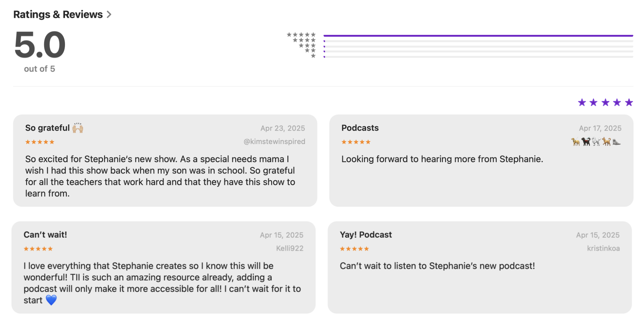Tap the first purple rating star
Image resolution: width=644 pixels, height=331 pixels.
pos(582,102)
